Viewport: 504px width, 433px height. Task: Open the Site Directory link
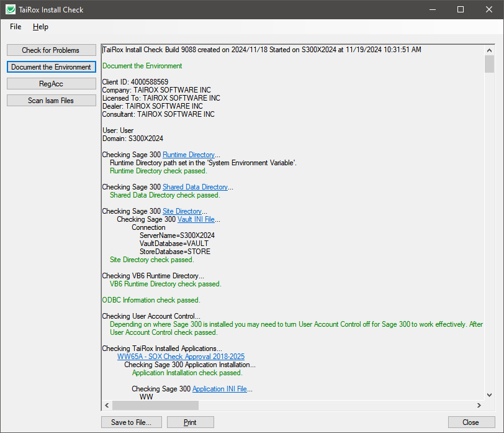click(x=182, y=211)
